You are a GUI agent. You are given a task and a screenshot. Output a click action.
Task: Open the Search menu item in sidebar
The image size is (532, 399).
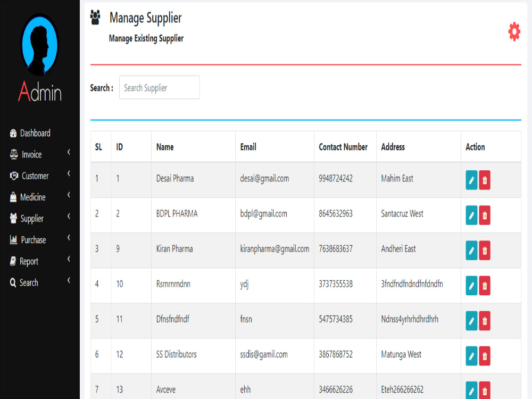click(29, 283)
